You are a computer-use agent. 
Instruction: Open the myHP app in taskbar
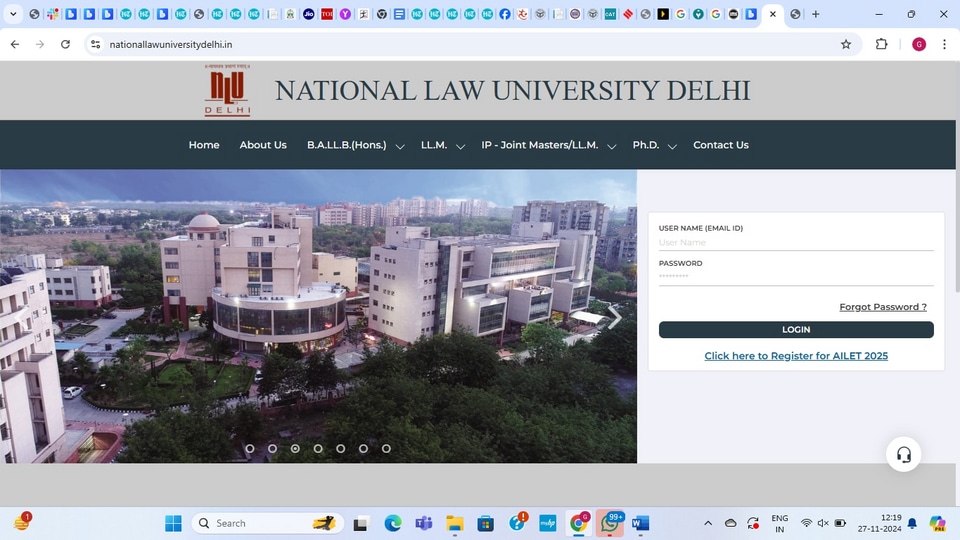tap(547, 523)
